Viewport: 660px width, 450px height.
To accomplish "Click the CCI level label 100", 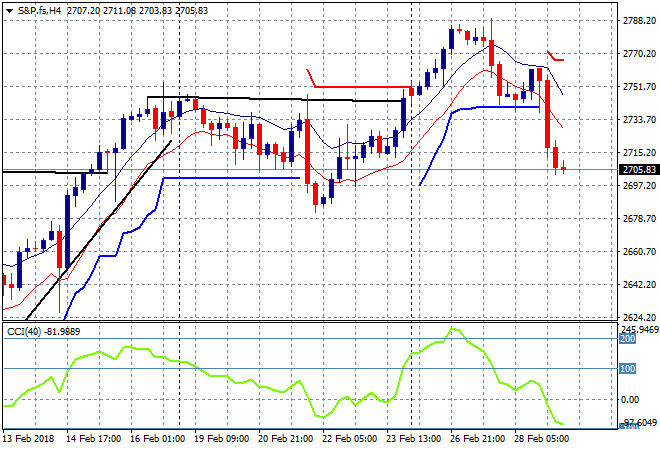I will [x=627, y=369].
